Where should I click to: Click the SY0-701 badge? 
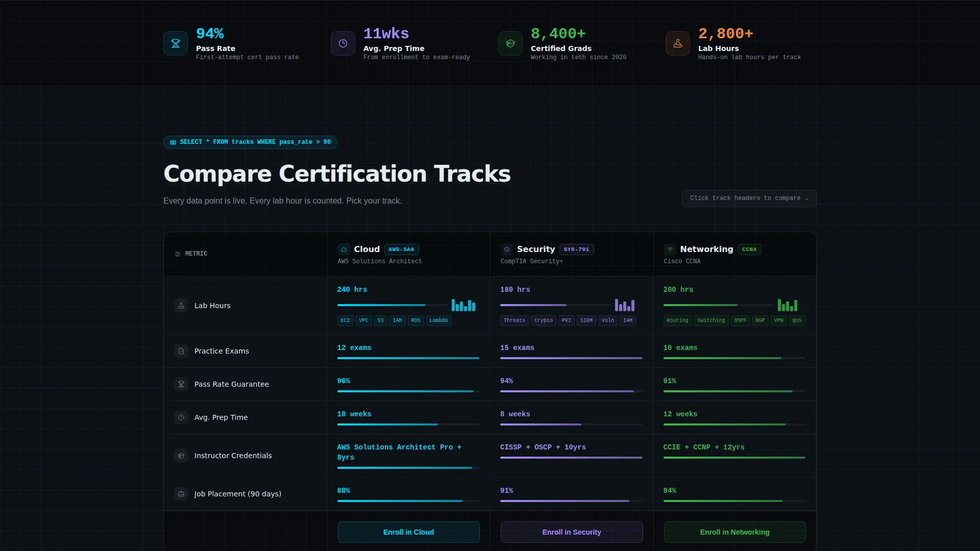(576, 249)
